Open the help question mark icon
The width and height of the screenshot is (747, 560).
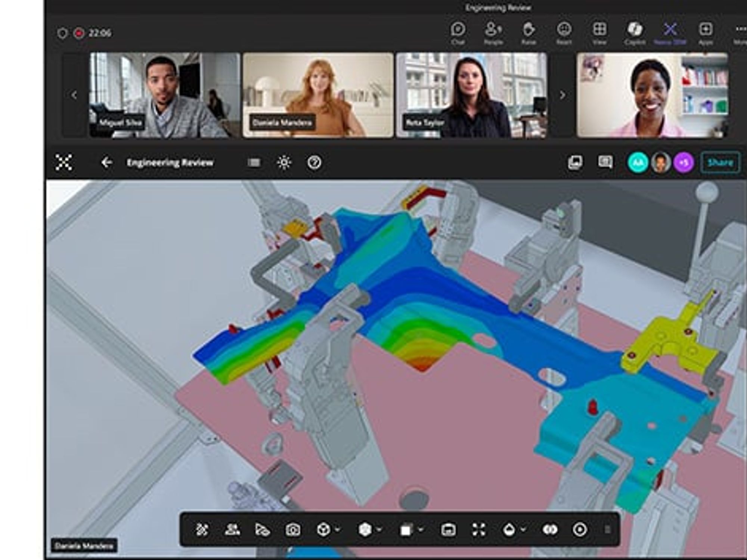point(314,162)
